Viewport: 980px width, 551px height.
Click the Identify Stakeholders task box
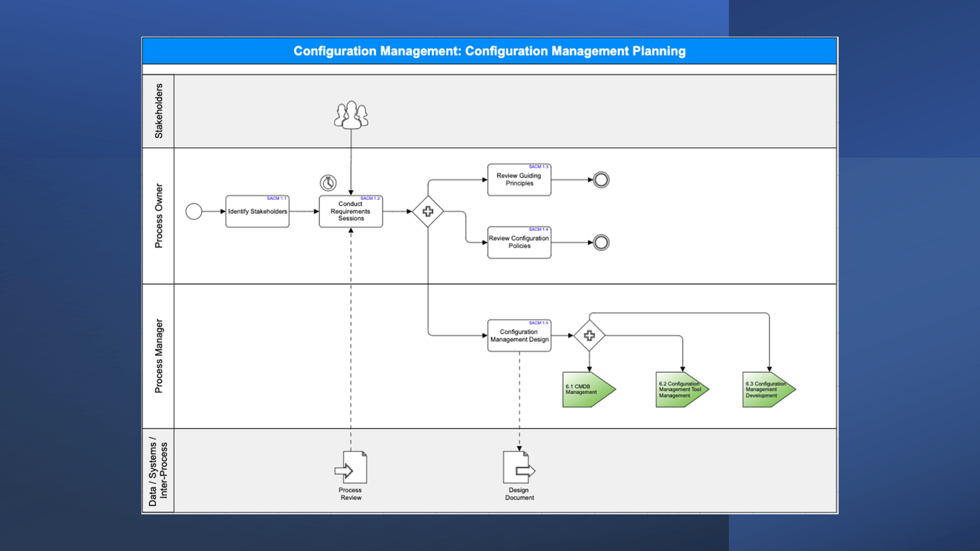[257, 212]
